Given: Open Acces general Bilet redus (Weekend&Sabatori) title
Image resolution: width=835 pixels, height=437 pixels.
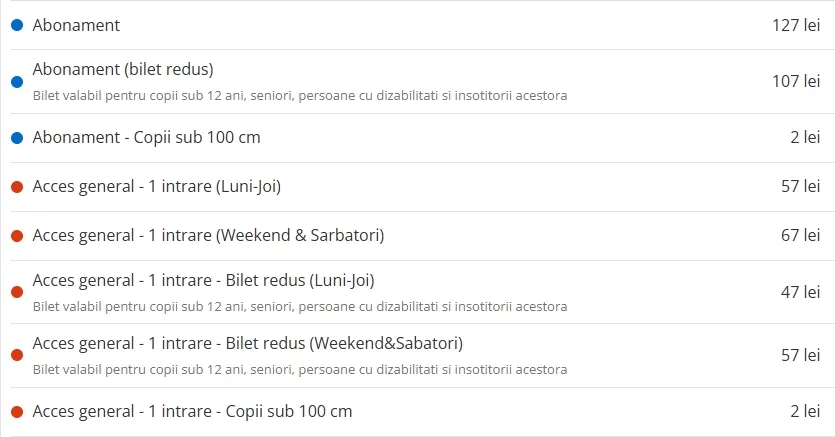Looking at the screenshot, I should click(248, 343).
